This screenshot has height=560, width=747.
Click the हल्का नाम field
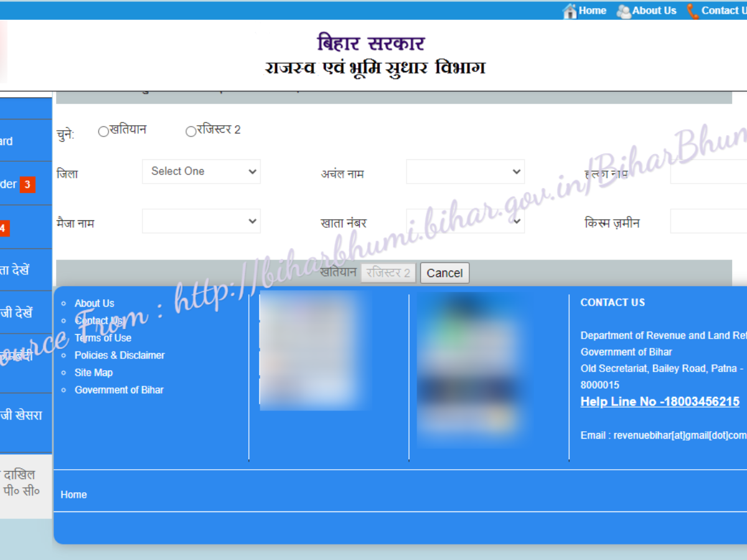(x=708, y=172)
